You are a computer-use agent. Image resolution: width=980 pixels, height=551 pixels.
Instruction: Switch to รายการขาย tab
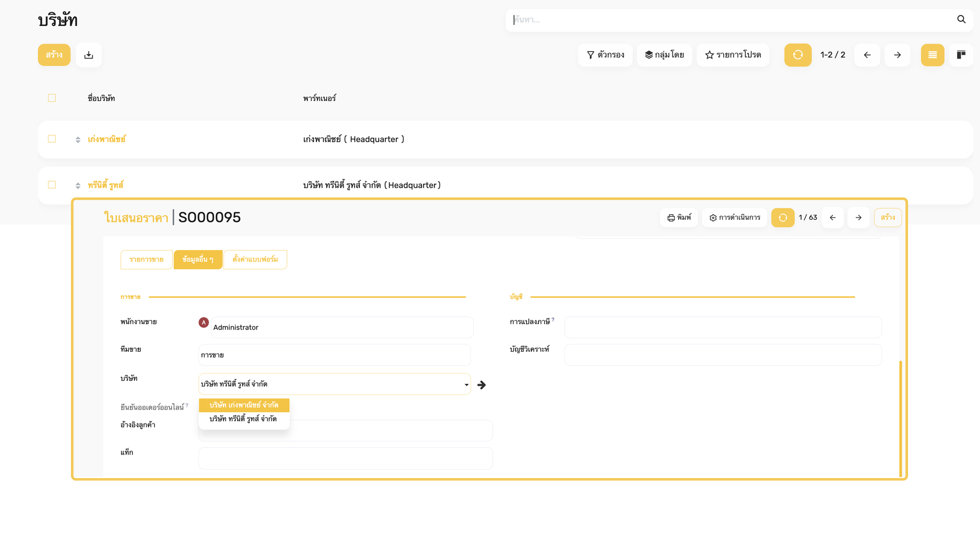coord(146,260)
